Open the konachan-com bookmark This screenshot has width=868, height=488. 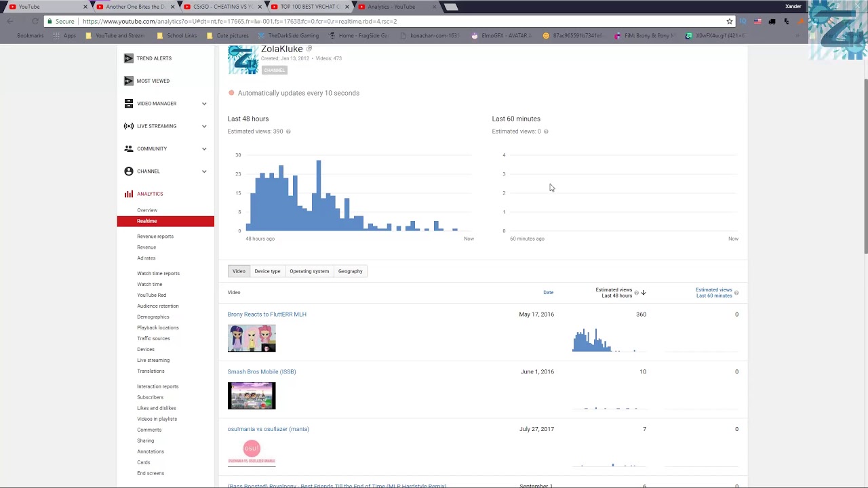pos(429,36)
